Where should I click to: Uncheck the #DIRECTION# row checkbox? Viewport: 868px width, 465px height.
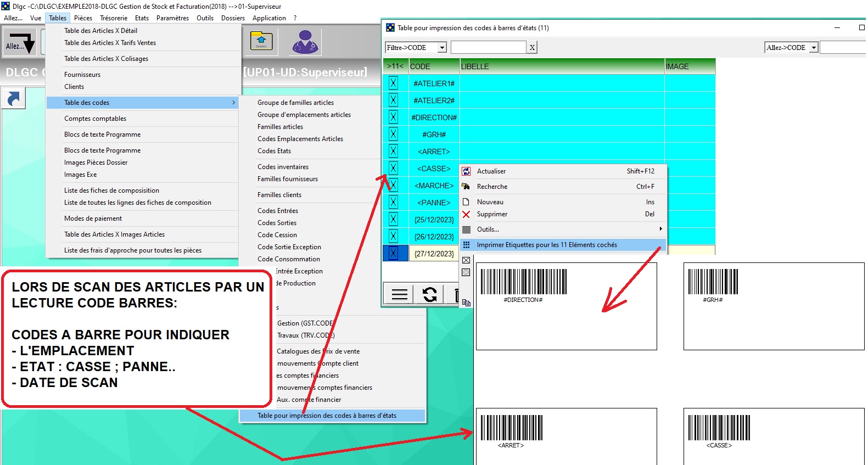[x=393, y=117]
